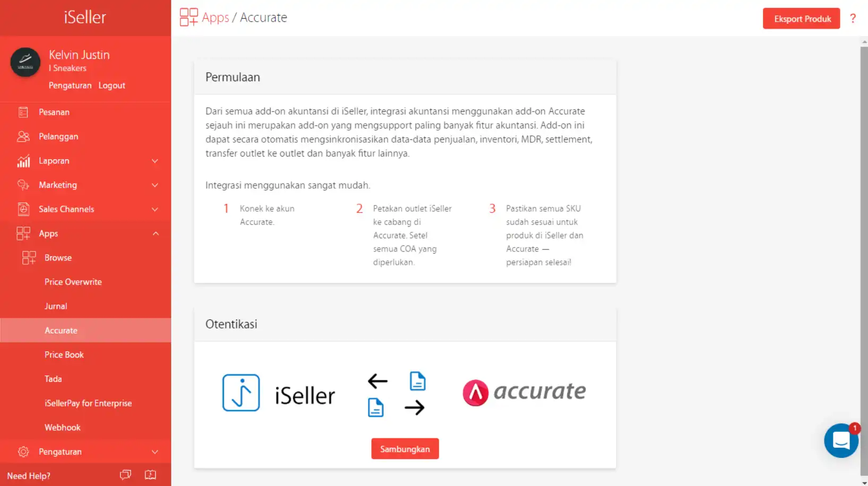Click the Eksport Produk button
868x486 pixels.
(x=802, y=19)
